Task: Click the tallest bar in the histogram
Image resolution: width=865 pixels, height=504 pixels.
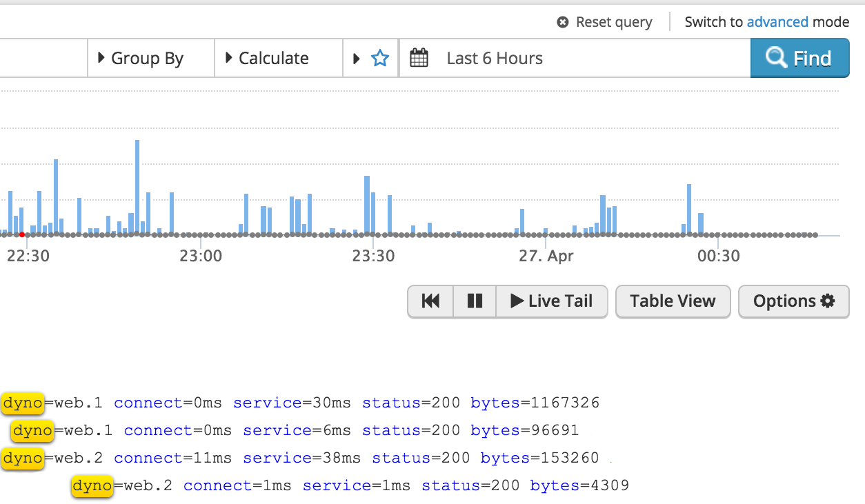Action: pyautogui.click(x=137, y=186)
